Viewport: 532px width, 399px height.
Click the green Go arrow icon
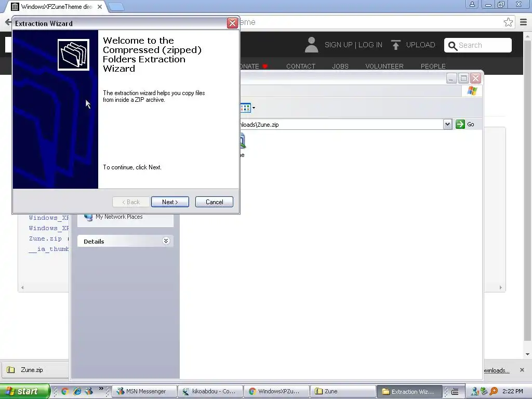[460, 124]
